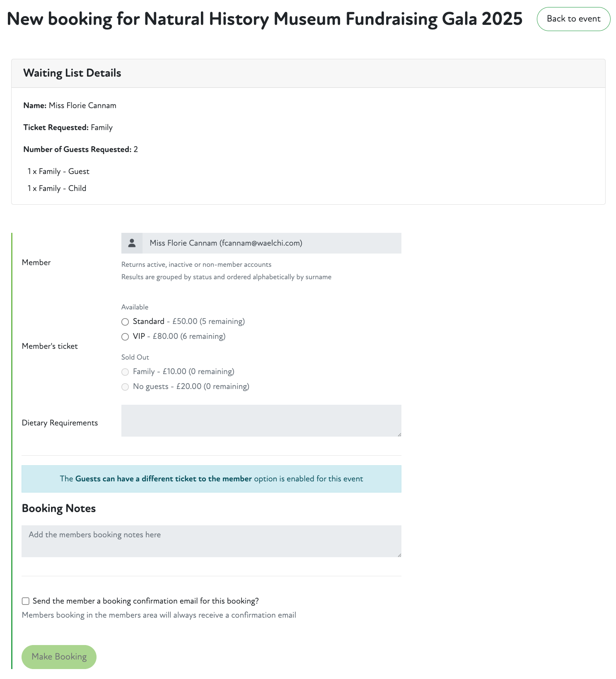Click the Back to event button
Image resolution: width=616 pixels, height=679 pixels.
(573, 19)
